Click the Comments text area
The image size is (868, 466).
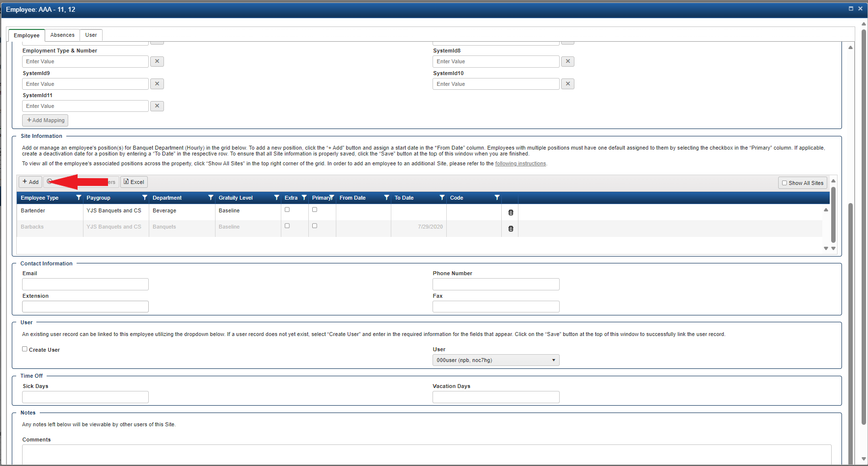tap(427, 454)
